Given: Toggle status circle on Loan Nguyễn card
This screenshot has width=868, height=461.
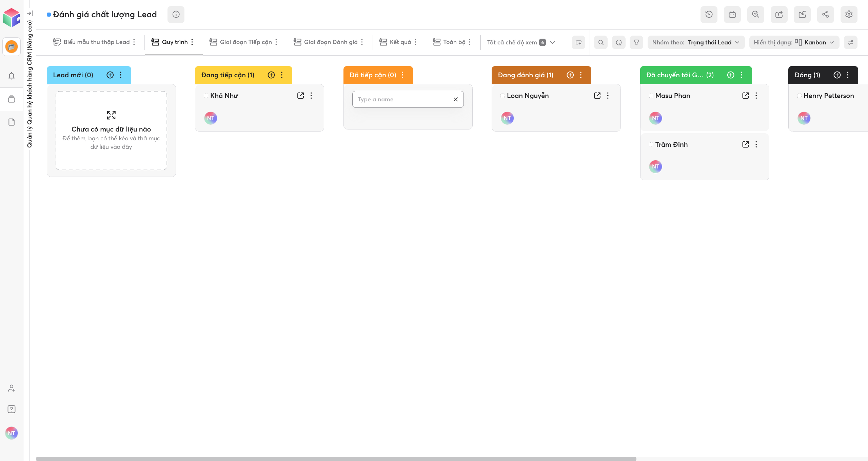Looking at the screenshot, I should (502, 96).
